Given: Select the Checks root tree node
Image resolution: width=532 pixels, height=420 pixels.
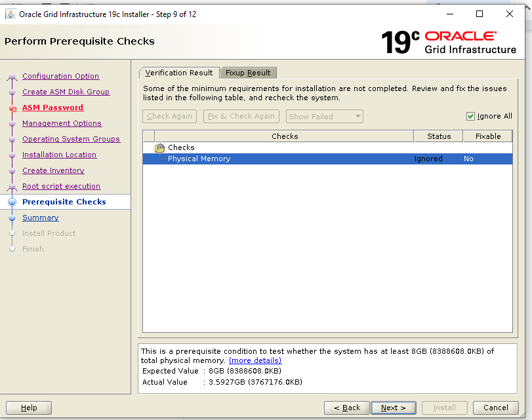Looking at the screenshot, I should point(181,147).
